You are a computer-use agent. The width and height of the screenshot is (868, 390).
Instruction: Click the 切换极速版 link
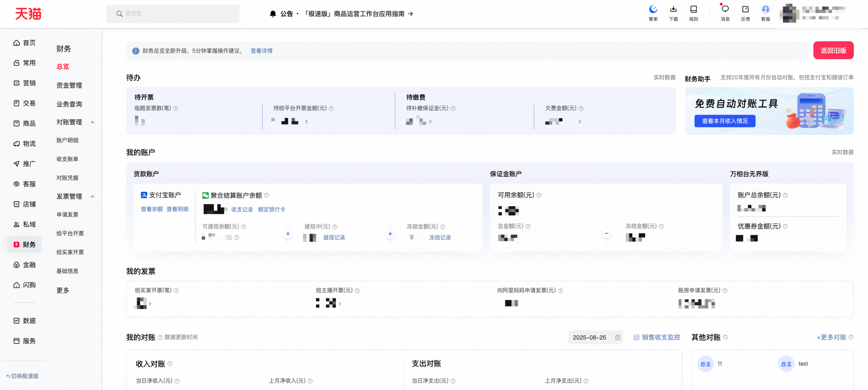22,376
